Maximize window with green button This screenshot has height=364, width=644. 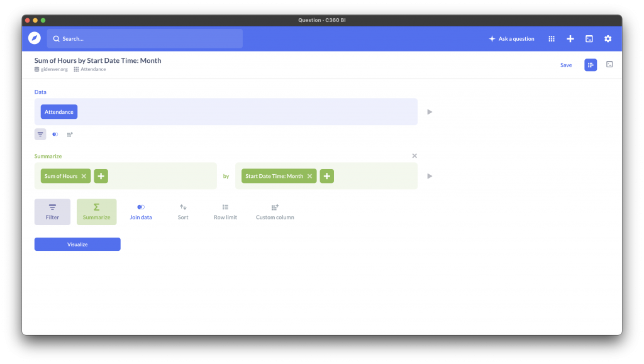[43, 20]
